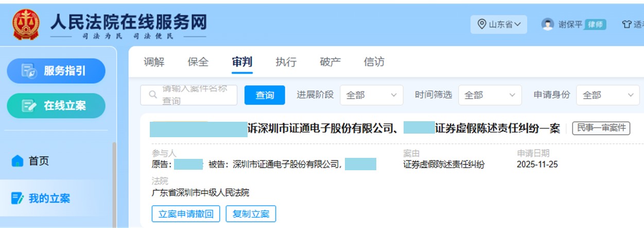This screenshot has width=644, height=228.
Task: Open the 山东省 province dropdown
Action: click(x=499, y=24)
